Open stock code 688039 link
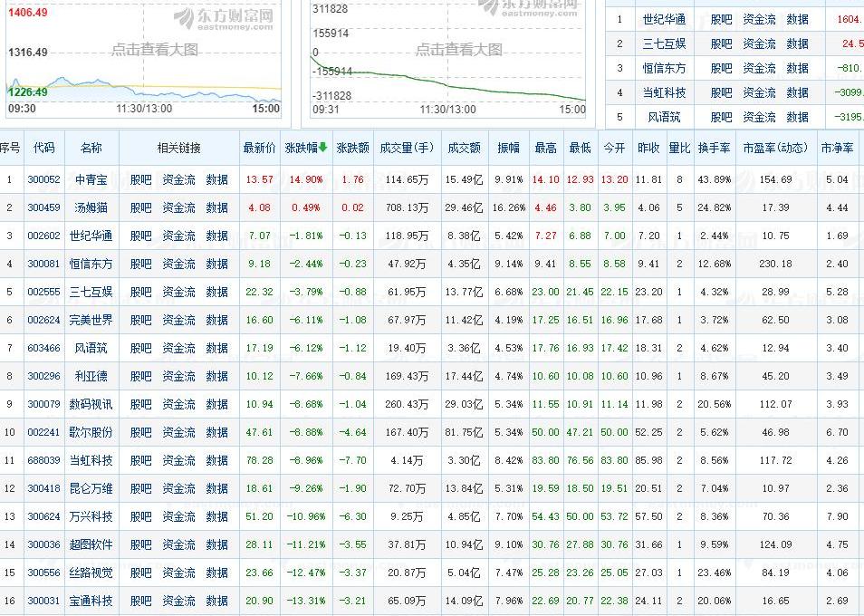 tap(43, 460)
